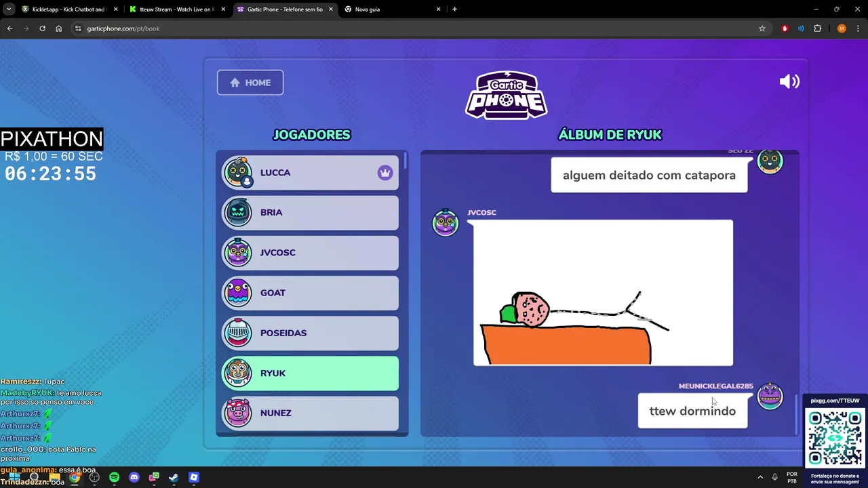Switch to the Nova guia tab
The image size is (868, 488).
(392, 9)
